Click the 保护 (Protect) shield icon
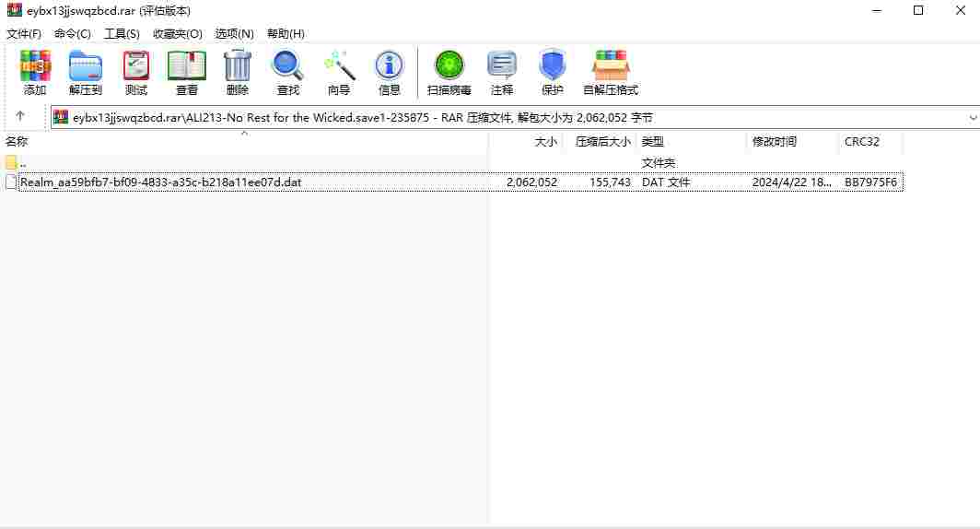 pos(553,73)
